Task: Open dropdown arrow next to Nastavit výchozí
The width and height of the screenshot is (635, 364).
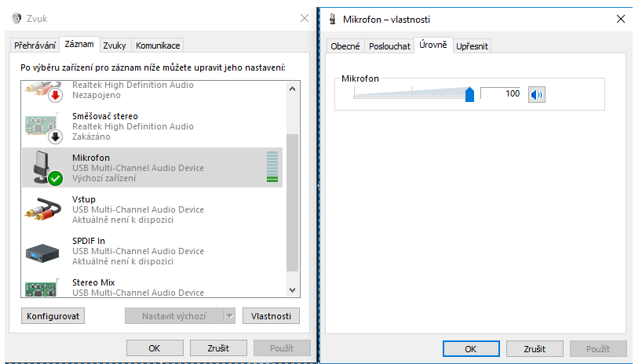Action: pyautogui.click(x=230, y=316)
